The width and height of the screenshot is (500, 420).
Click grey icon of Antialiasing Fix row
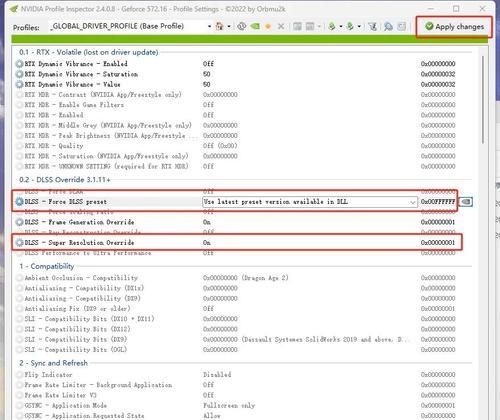[20, 309]
